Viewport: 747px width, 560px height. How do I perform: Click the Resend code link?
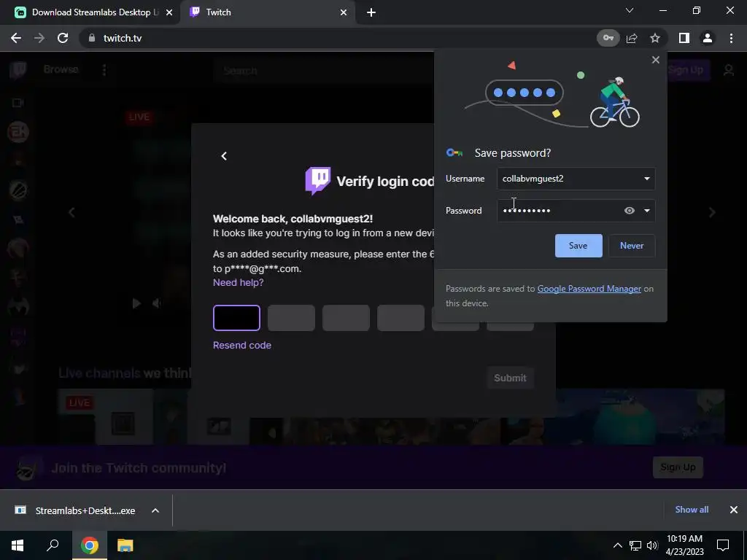(x=242, y=345)
